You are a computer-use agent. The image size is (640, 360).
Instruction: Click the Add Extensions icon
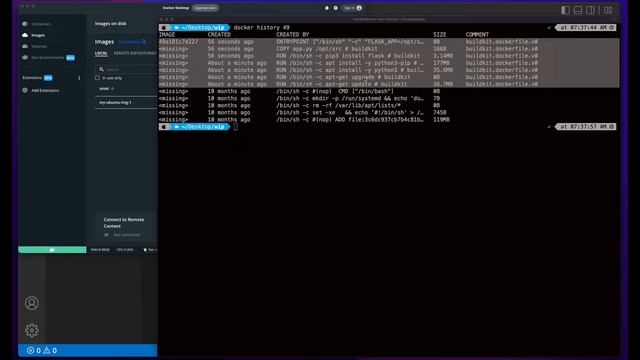click(x=25, y=90)
